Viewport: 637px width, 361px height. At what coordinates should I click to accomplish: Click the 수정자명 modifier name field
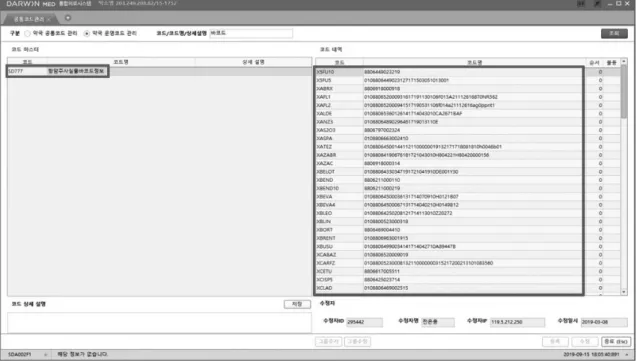coord(438,322)
